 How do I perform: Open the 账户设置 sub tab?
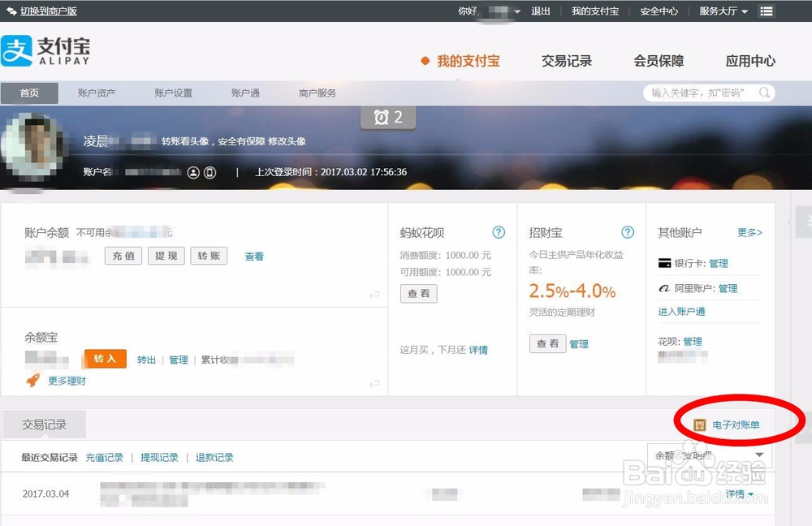click(174, 93)
